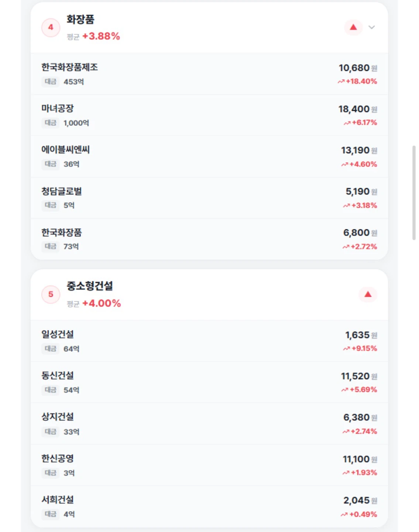Select the 동신건설 stock entry
419x532 pixels.
point(209,382)
